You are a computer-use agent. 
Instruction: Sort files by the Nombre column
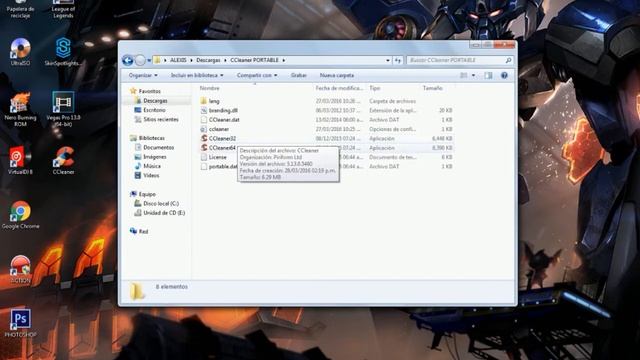[209, 88]
